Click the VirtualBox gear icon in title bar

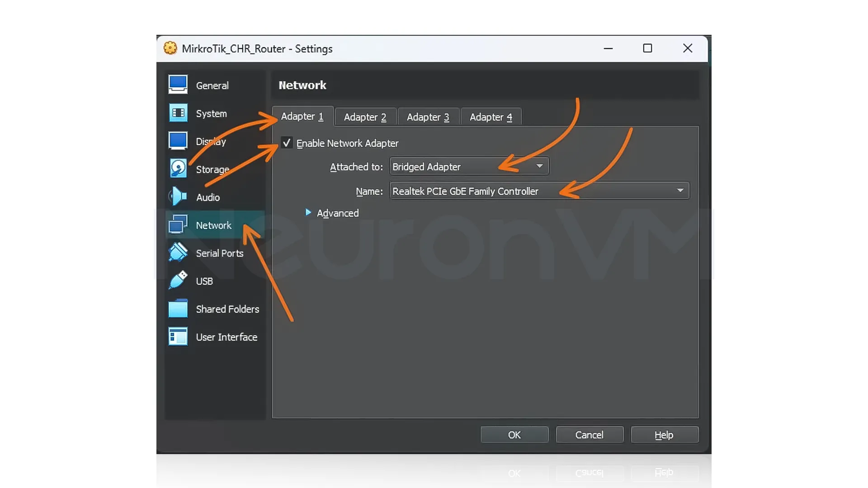point(170,48)
